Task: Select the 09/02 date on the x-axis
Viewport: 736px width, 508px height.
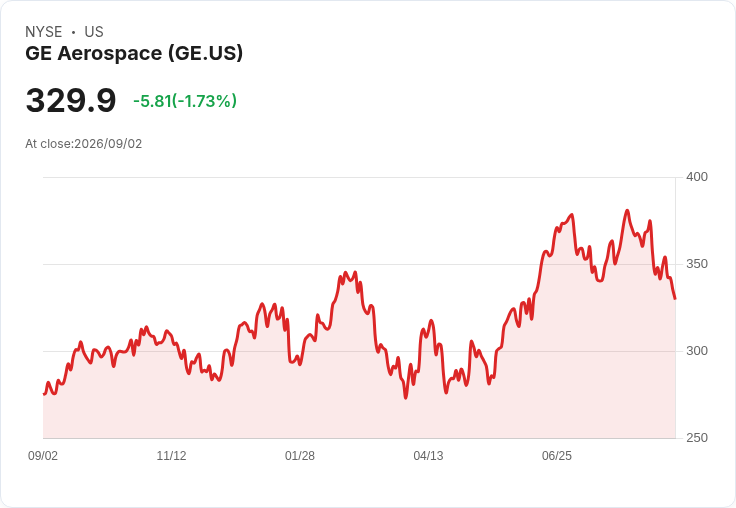Action: pyautogui.click(x=43, y=456)
